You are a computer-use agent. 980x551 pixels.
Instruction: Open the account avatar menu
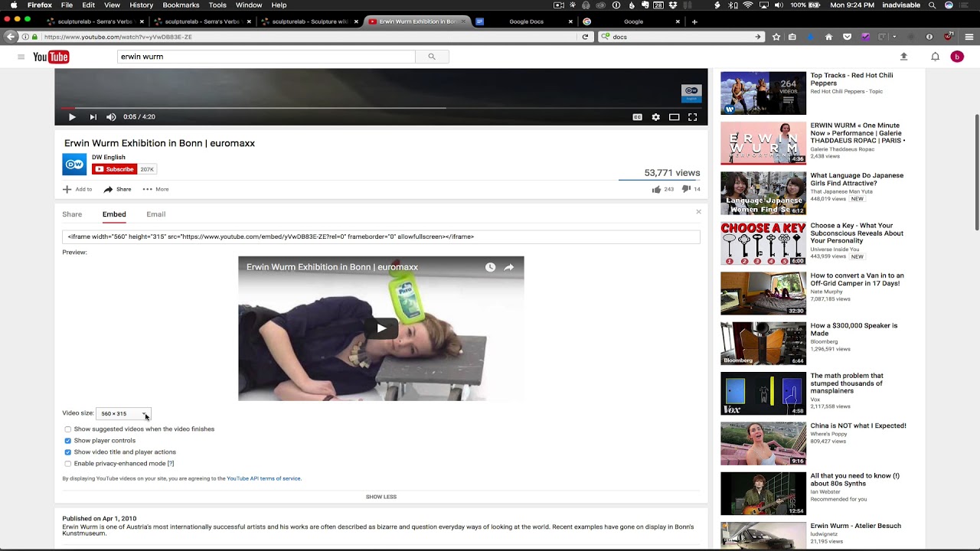[x=957, y=57]
